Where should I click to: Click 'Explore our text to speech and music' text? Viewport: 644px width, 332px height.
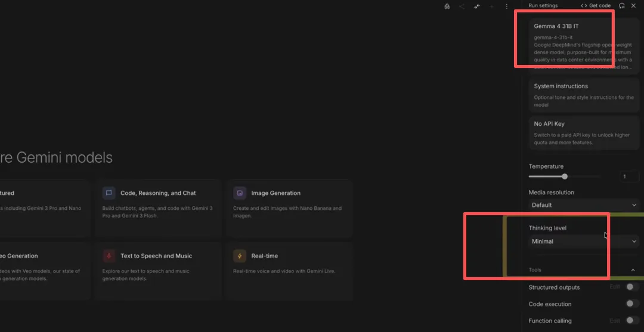tap(146, 271)
